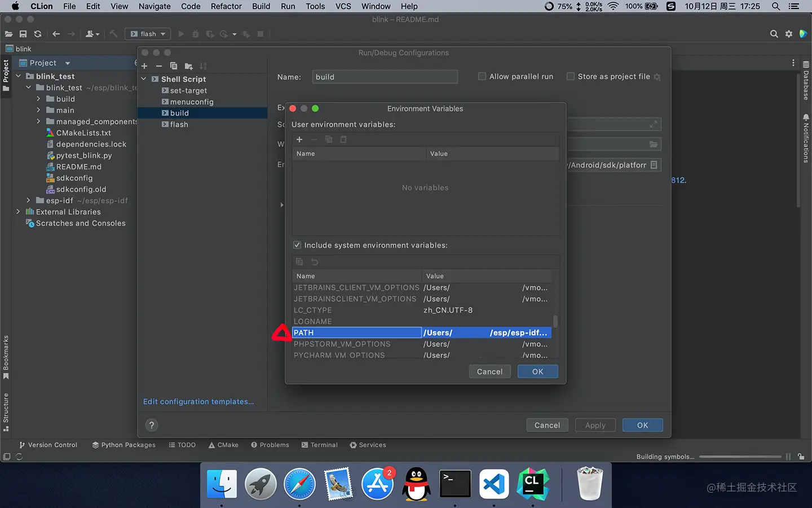Revert system variables with undo icon
Screen dimensions: 812x508
pos(315,262)
